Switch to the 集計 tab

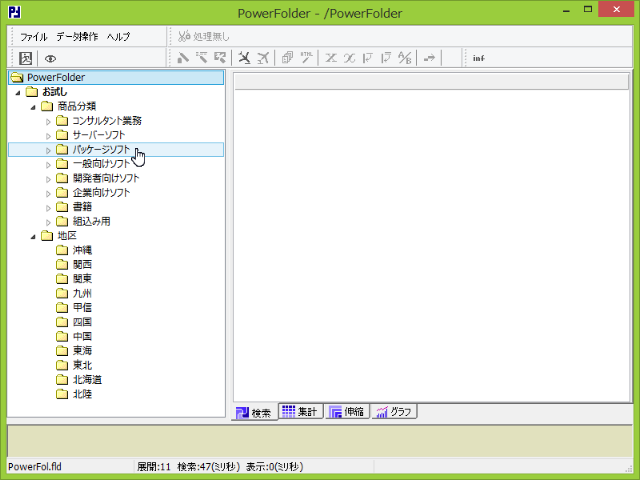tap(301, 411)
